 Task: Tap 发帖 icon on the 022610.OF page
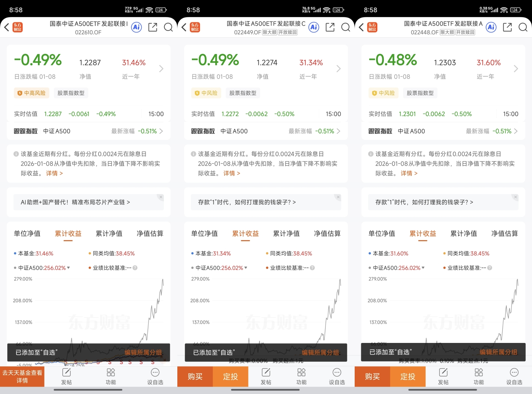pyautogui.click(x=66, y=376)
